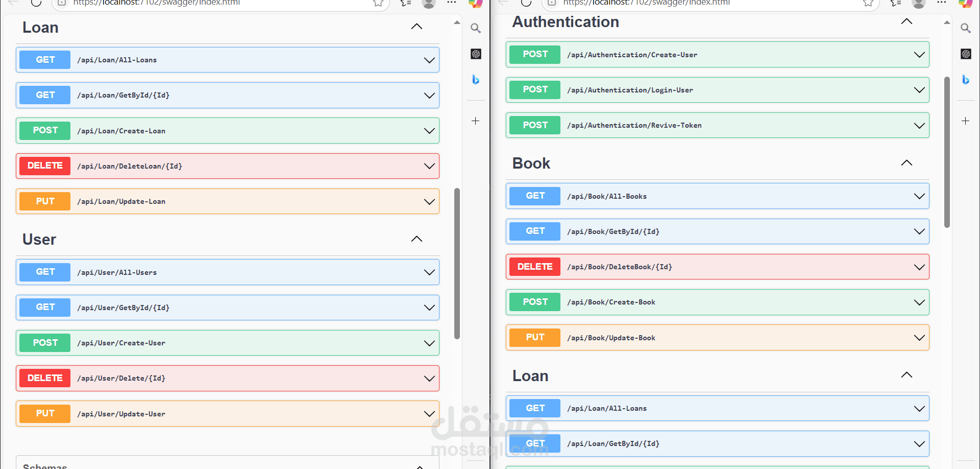Image resolution: width=980 pixels, height=469 pixels.
Task: Open the Bing icon in right window's sidebar
Action: 966,80
